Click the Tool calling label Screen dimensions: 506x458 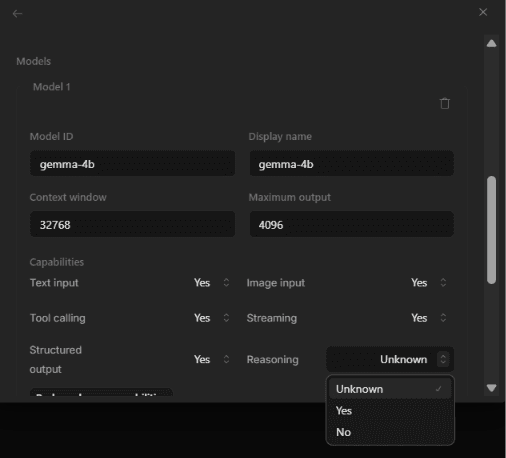[58, 318]
